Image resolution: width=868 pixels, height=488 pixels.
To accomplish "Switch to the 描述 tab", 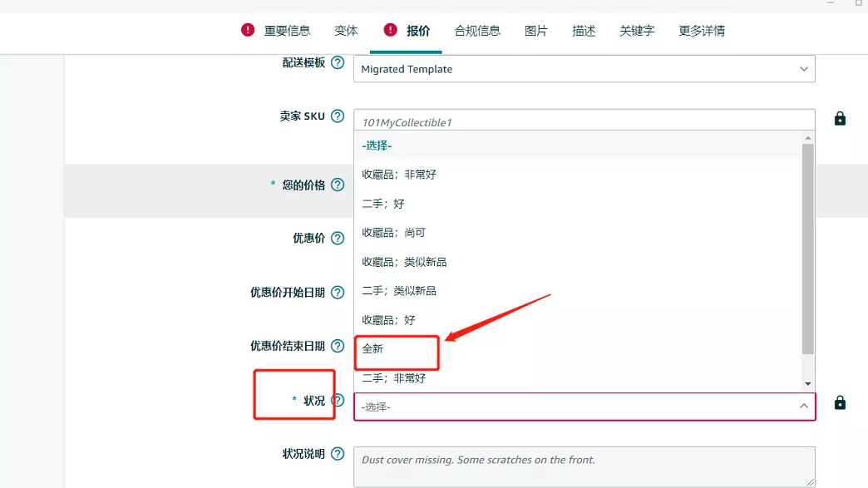I will tap(584, 31).
